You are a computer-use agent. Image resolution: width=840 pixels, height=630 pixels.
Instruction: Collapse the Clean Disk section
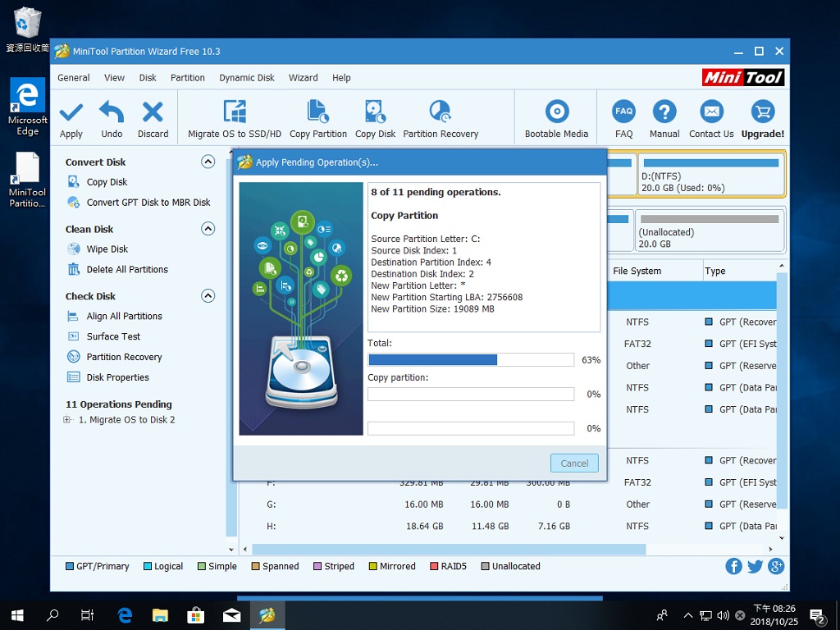click(208, 229)
